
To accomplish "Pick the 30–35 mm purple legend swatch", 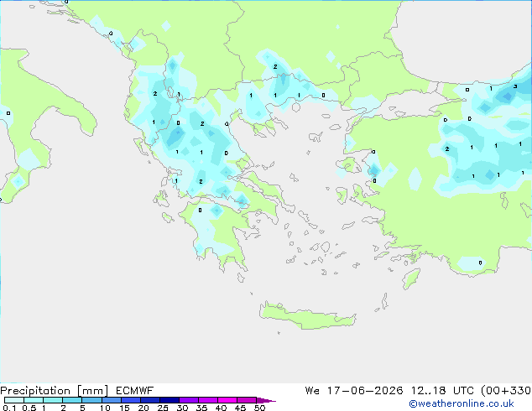I will click(189, 400).
